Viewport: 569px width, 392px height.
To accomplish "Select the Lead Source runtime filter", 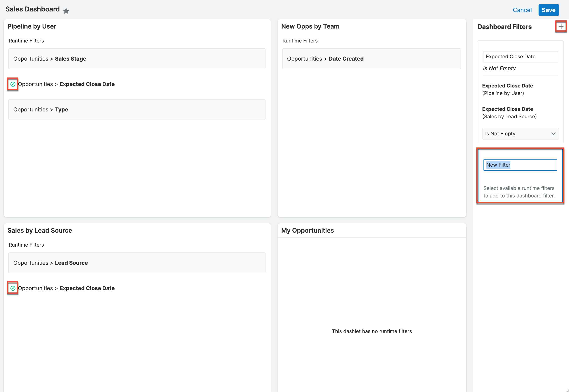I will [x=137, y=263].
